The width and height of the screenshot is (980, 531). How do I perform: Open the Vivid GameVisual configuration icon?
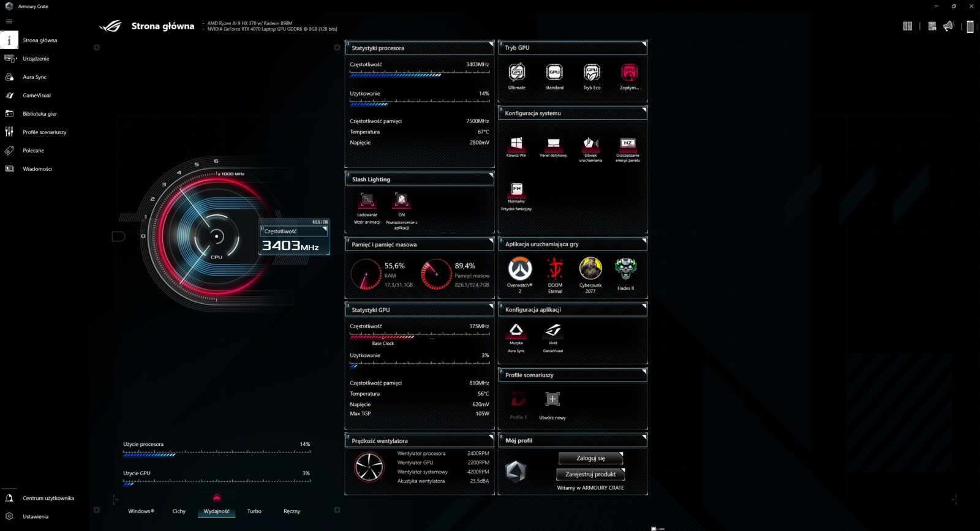552,331
